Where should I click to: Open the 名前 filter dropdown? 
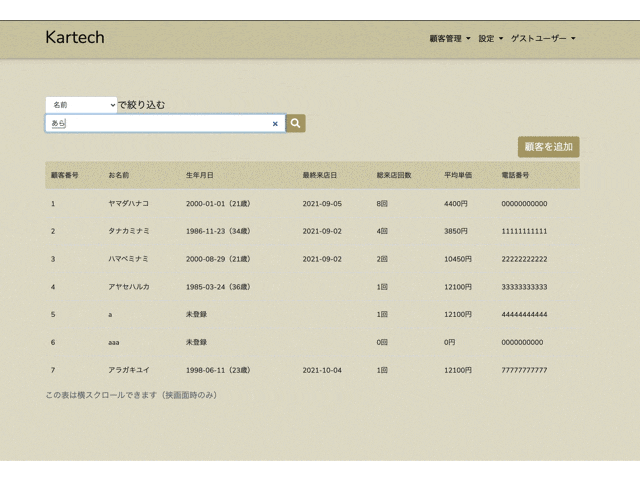click(x=81, y=105)
